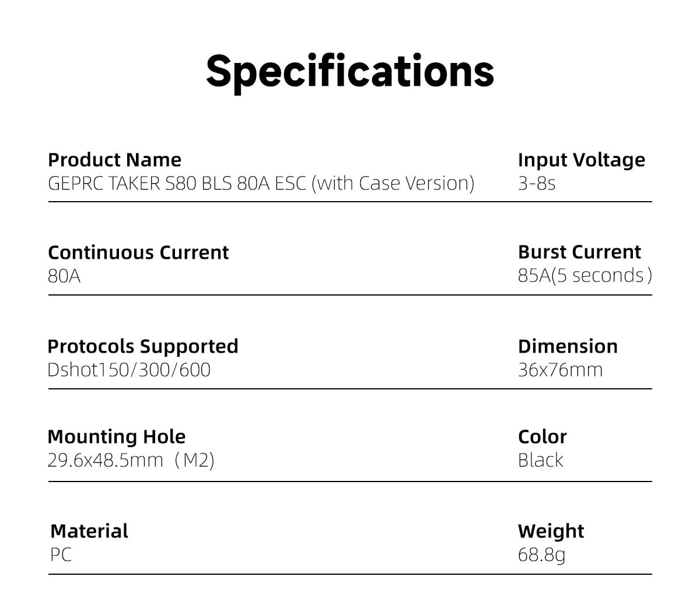This screenshot has height=615, width=700.
Task: Select the 36x76mm dimension value
Action: click(x=560, y=370)
